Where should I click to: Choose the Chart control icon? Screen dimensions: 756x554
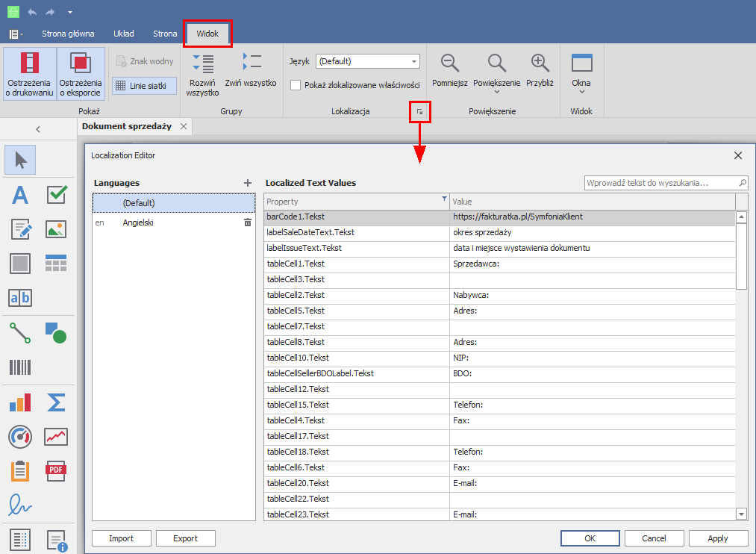pyautogui.click(x=20, y=402)
